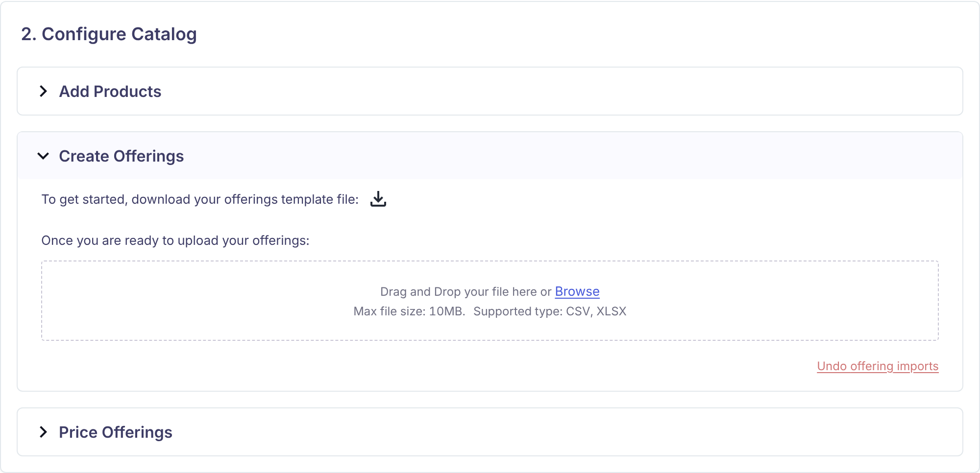Click 'Once you are ready to upload' text
980x473 pixels.
click(175, 240)
